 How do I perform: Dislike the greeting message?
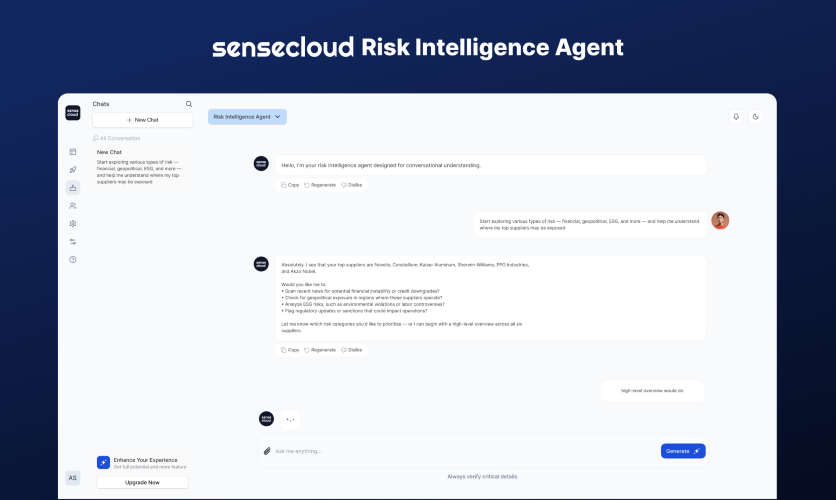[x=351, y=185]
